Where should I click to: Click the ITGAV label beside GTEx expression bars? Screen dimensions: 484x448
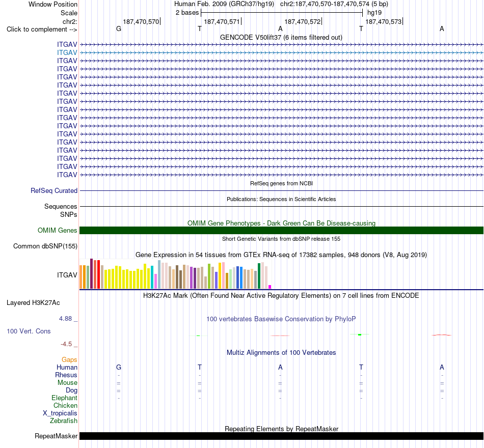pos(67,275)
